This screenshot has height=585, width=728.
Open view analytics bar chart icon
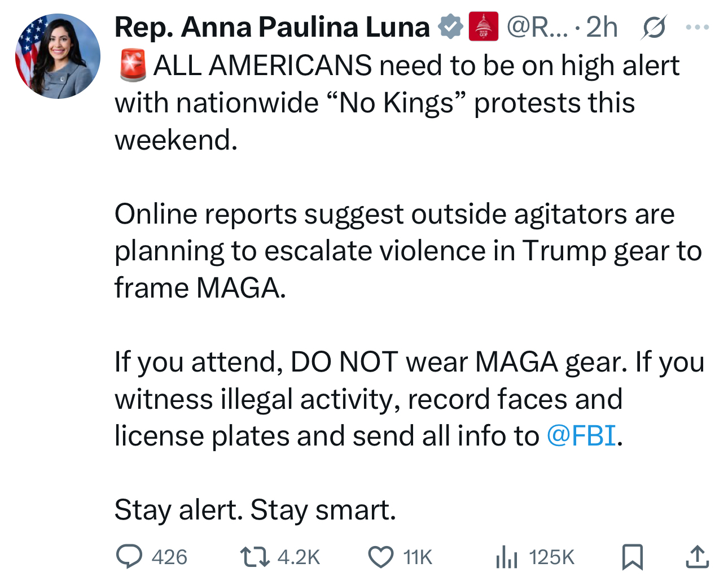pos(506,557)
